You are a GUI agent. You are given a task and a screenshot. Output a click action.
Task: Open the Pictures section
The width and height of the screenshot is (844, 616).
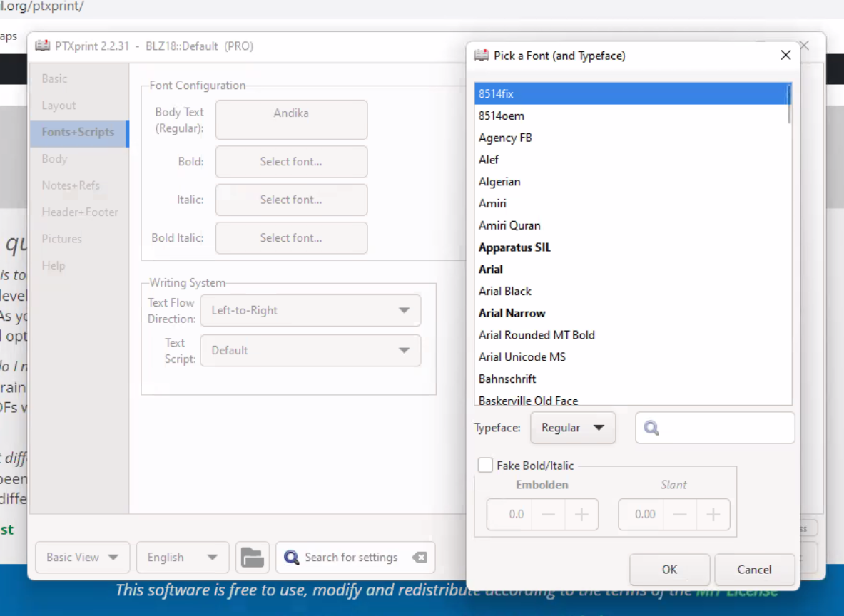pos(61,238)
